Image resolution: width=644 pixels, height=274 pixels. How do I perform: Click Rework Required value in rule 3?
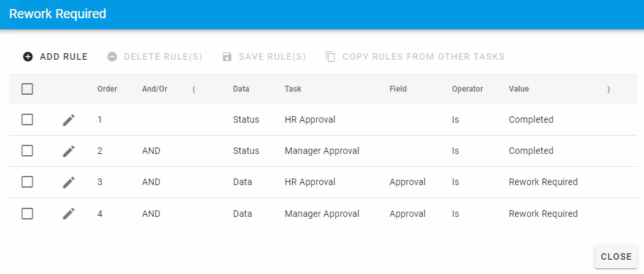click(543, 182)
